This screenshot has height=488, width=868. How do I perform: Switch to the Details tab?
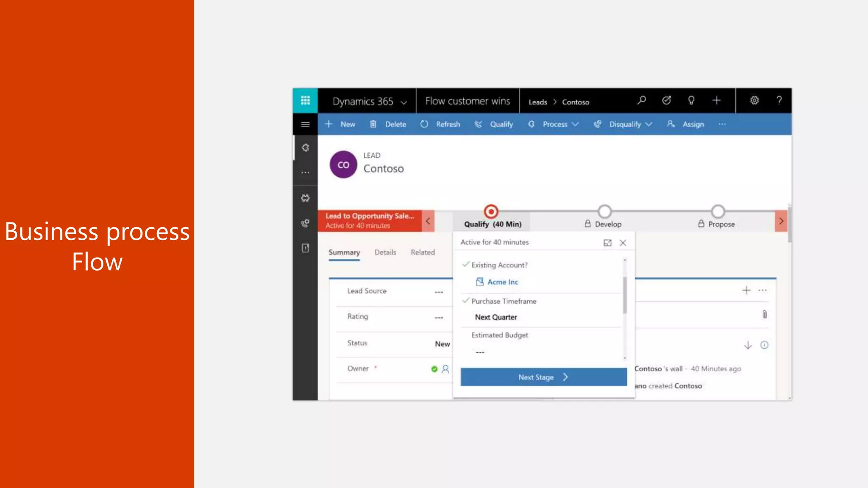click(385, 252)
